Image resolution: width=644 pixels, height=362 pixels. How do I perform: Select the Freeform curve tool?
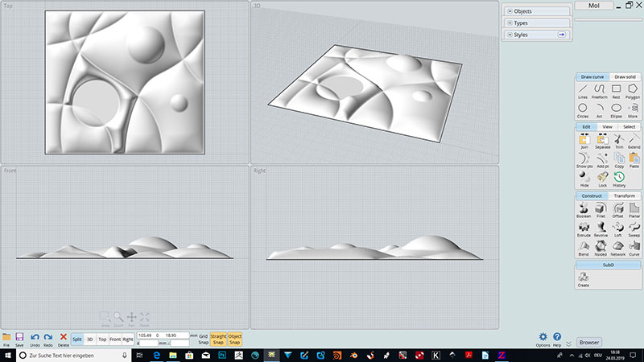pyautogui.click(x=599, y=92)
